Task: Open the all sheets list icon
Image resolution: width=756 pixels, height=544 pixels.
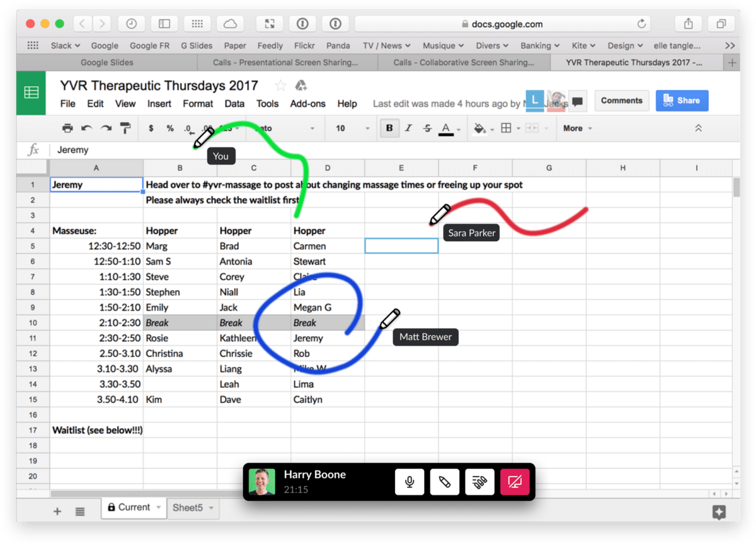Action: (80, 511)
